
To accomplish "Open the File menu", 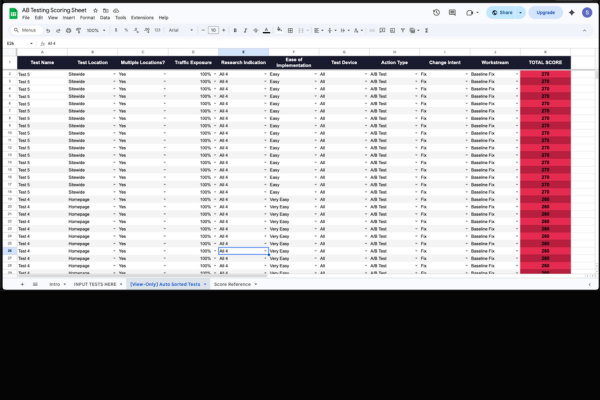I will point(26,18).
